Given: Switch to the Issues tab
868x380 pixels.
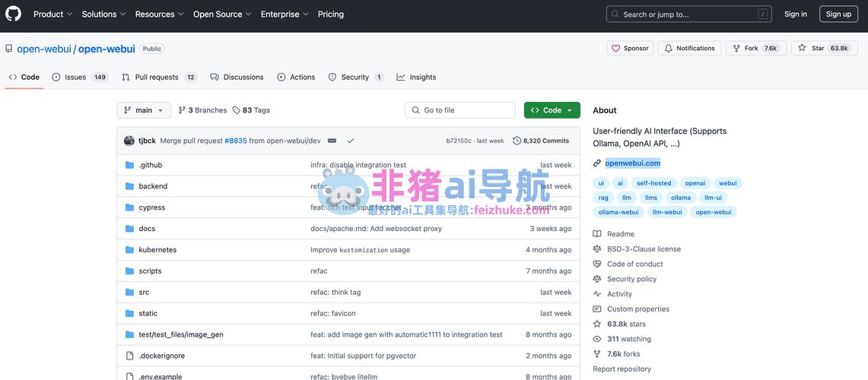Looking at the screenshot, I should [81, 78].
